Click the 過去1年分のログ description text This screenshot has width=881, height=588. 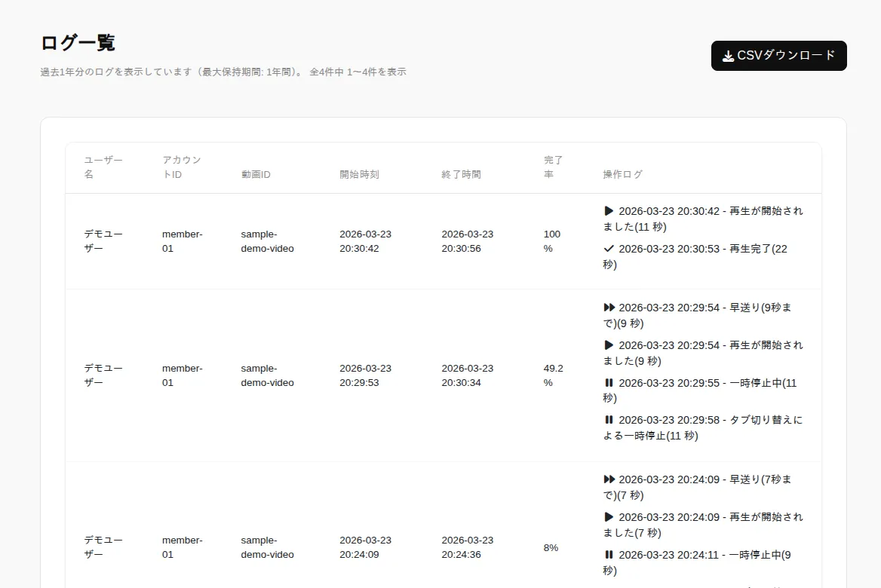(223, 72)
